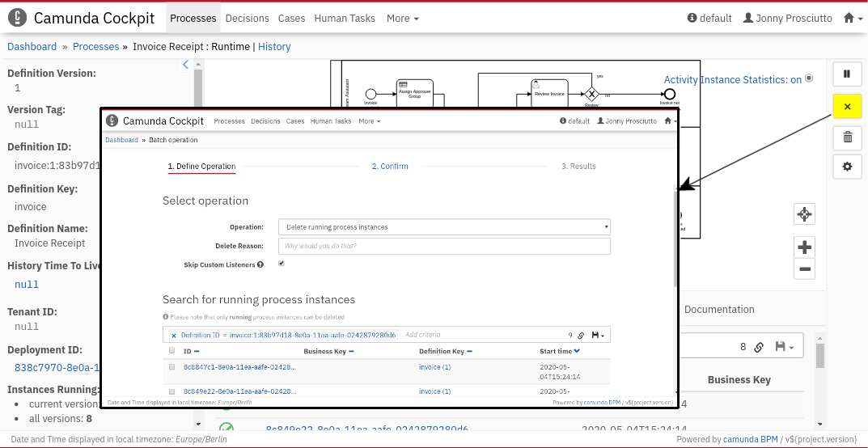Image resolution: width=868 pixels, height=448 pixels.
Task: Collapse the left sidebar using the chevron arrow
Action: pos(185,65)
